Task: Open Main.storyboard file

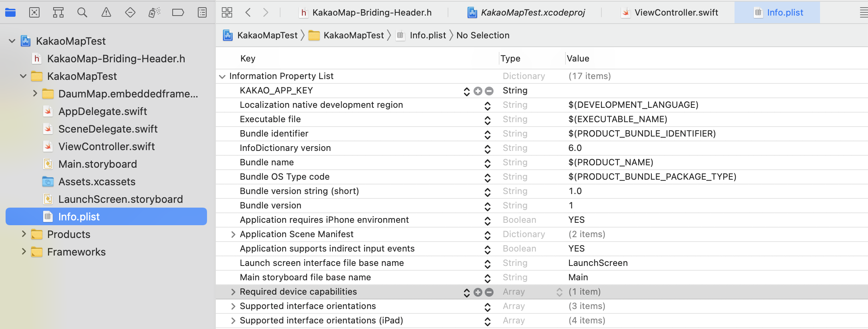Action: click(x=98, y=164)
